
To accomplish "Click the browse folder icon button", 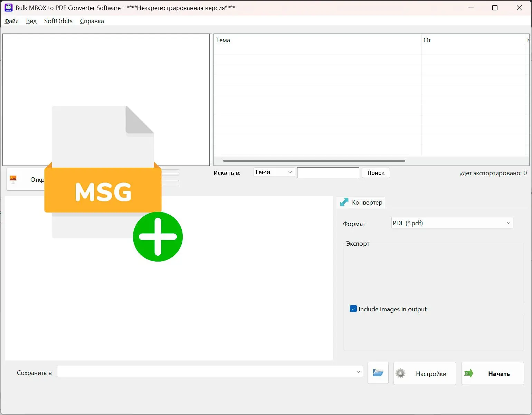I will point(378,373).
